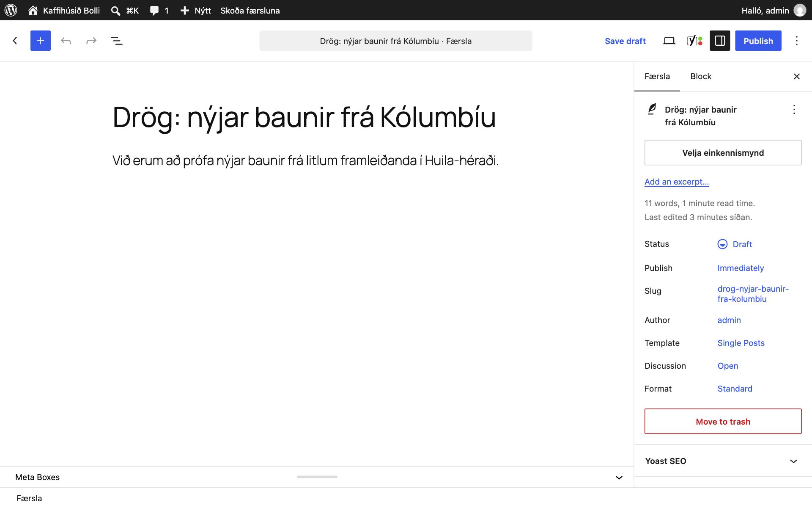Open Skoða færsluna in admin bar
The height and width of the screenshot is (508, 812).
(x=250, y=10)
